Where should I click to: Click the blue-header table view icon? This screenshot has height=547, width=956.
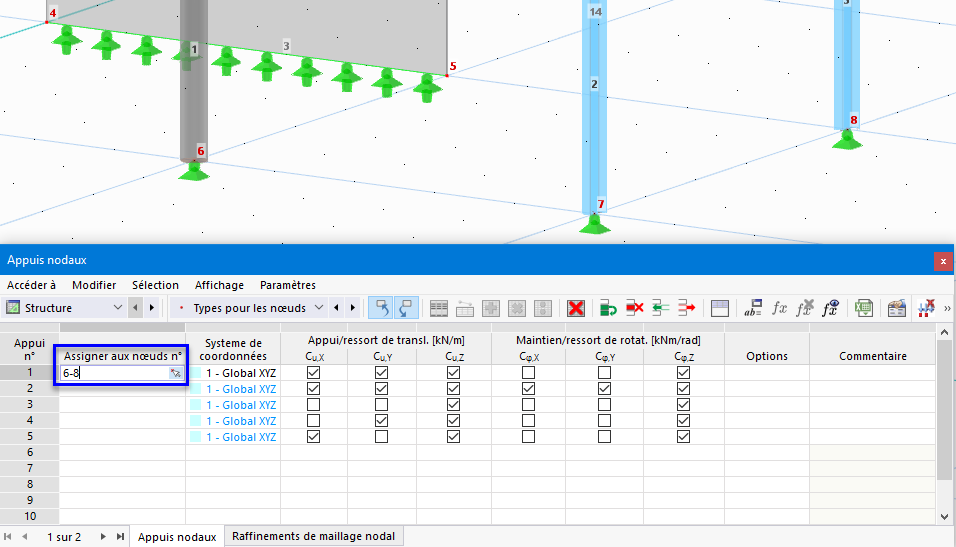tap(719, 308)
